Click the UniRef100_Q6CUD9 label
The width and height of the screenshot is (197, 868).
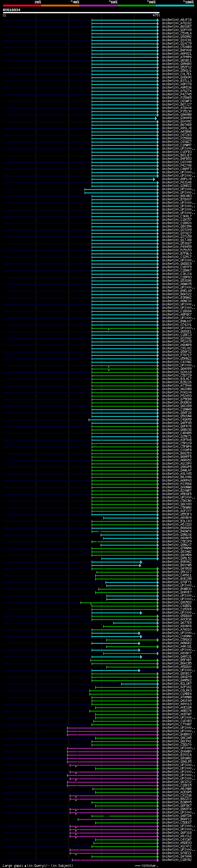coord(177,406)
